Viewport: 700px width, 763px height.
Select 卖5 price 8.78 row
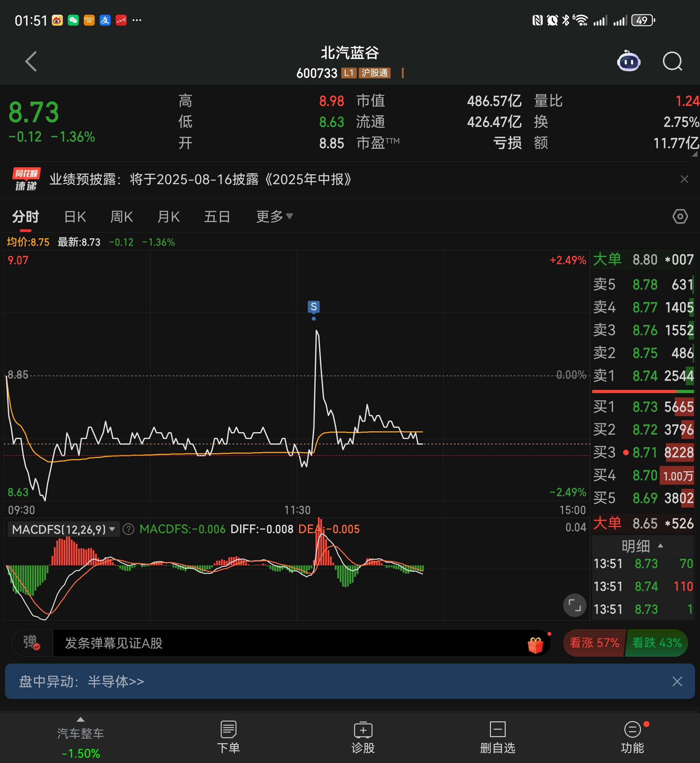point(643,285)
